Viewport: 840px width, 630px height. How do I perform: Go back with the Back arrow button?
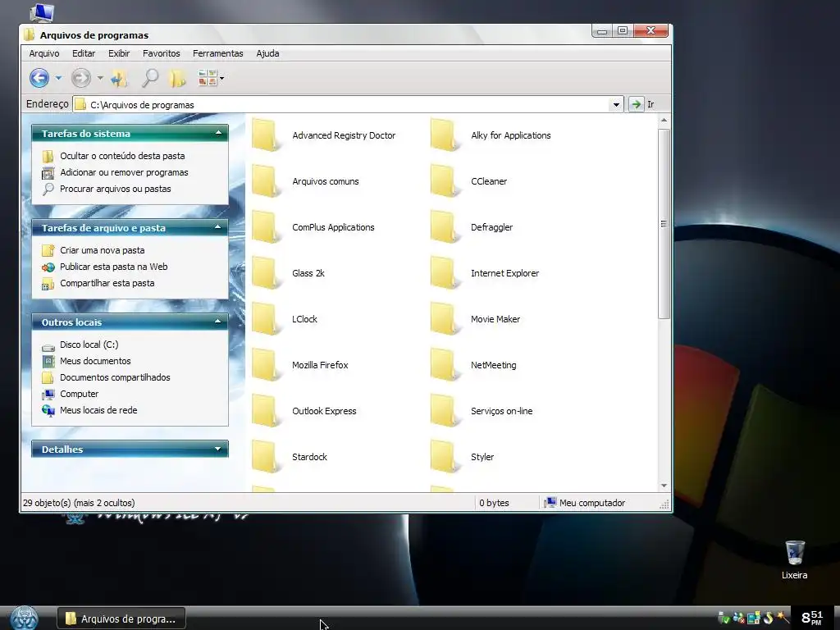click(39, 78)
